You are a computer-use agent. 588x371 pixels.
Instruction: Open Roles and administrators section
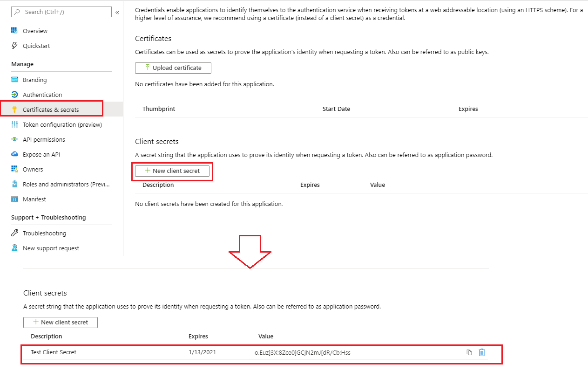click(67, 184)
